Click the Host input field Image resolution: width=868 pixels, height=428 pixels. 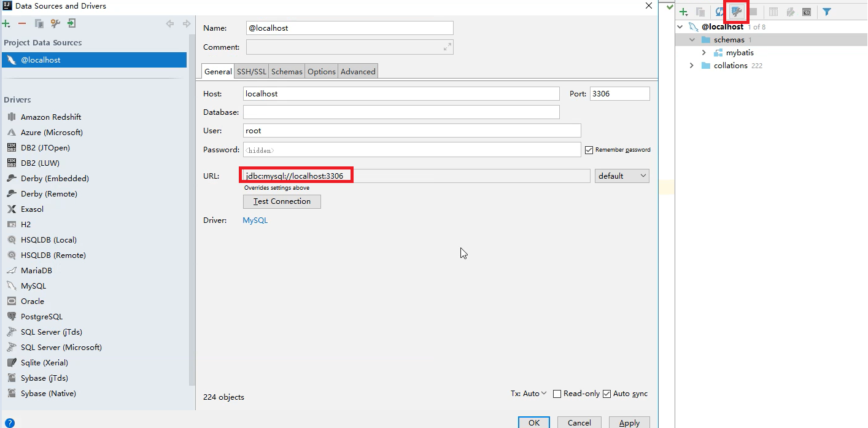point(401,94)
